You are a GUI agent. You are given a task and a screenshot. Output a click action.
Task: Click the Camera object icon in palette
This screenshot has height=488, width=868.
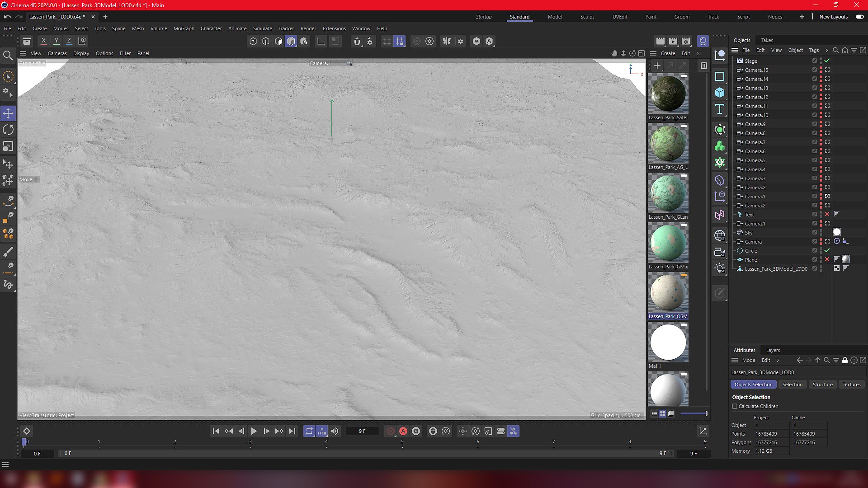(720, 252)
